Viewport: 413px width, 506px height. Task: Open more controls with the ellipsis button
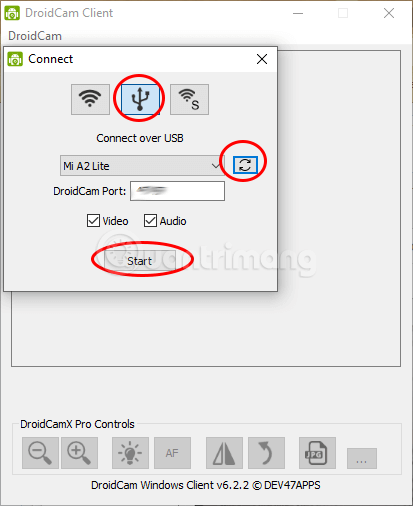(362, 458)
